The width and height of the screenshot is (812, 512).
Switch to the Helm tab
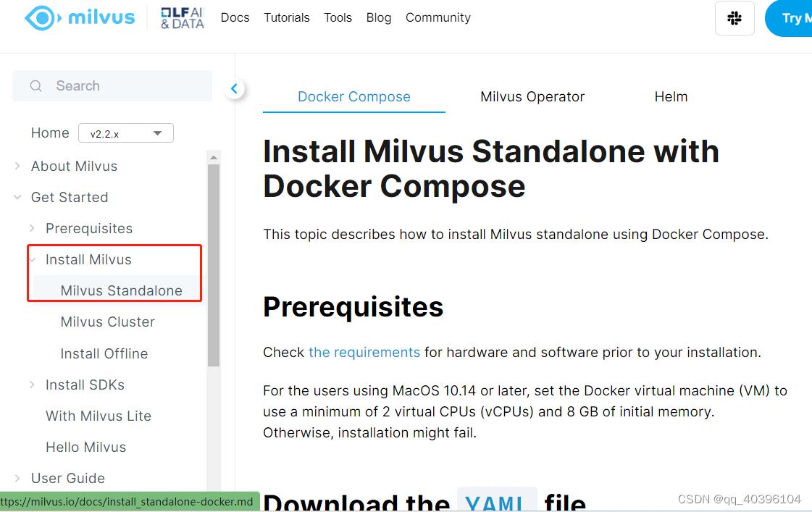[671, 96]
